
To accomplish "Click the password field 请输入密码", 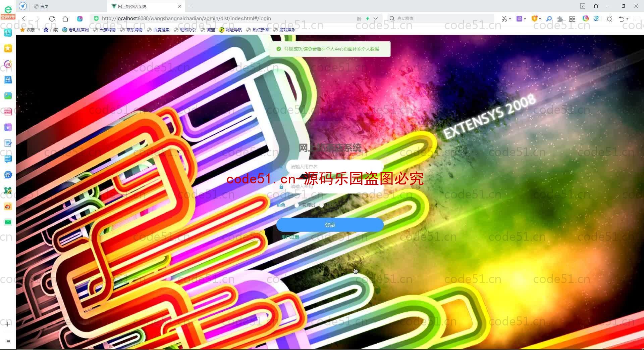I will pos(334,186).
